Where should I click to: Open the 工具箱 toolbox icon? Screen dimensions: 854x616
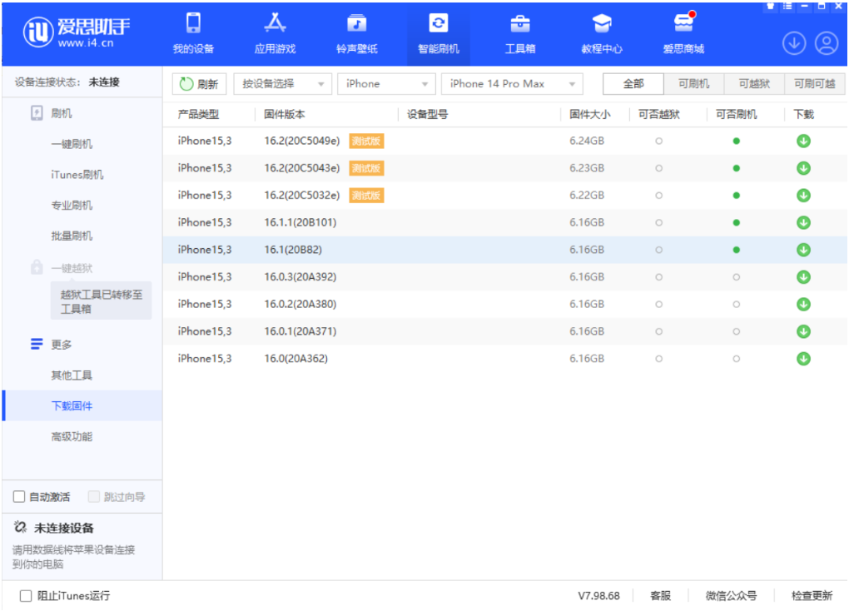520,24
